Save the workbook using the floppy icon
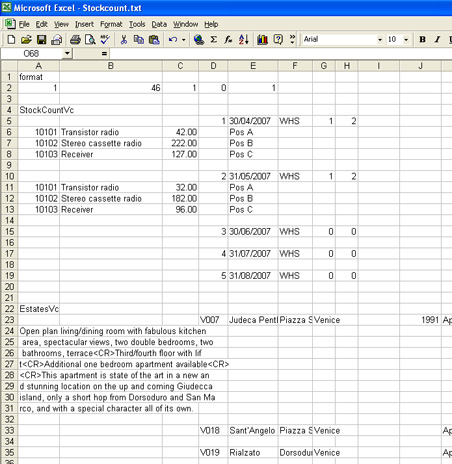The height and width of the screenshot is (464, 452). pos(41,40)
